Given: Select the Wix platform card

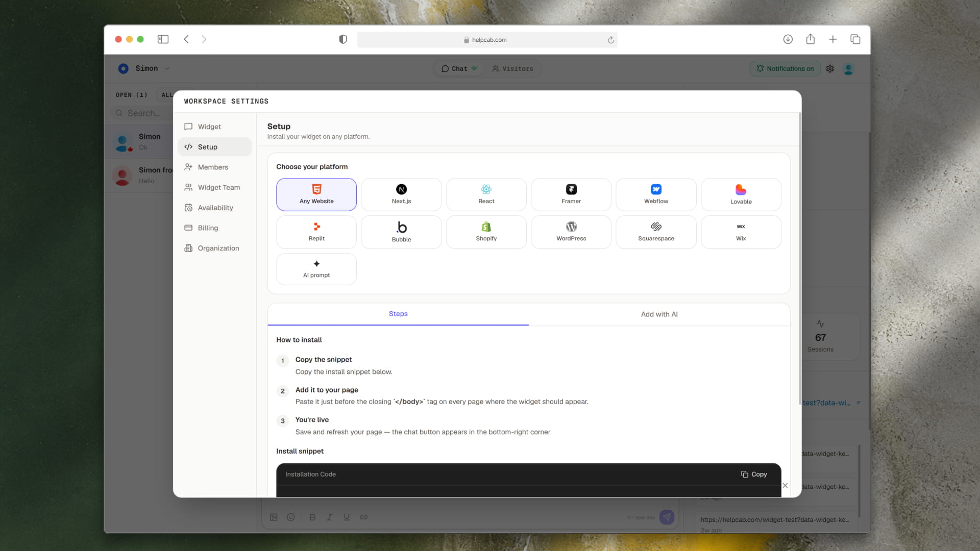Looking at the screenshot, I should (x=741, y=232).
